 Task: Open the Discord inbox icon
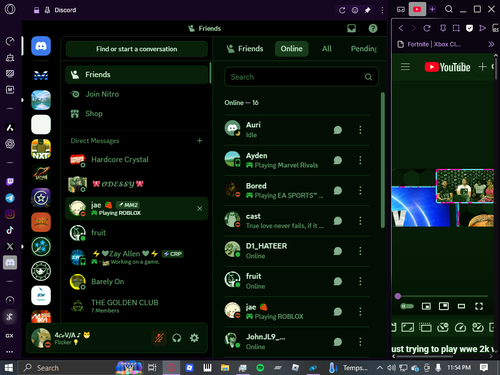[x=351, y=28]
